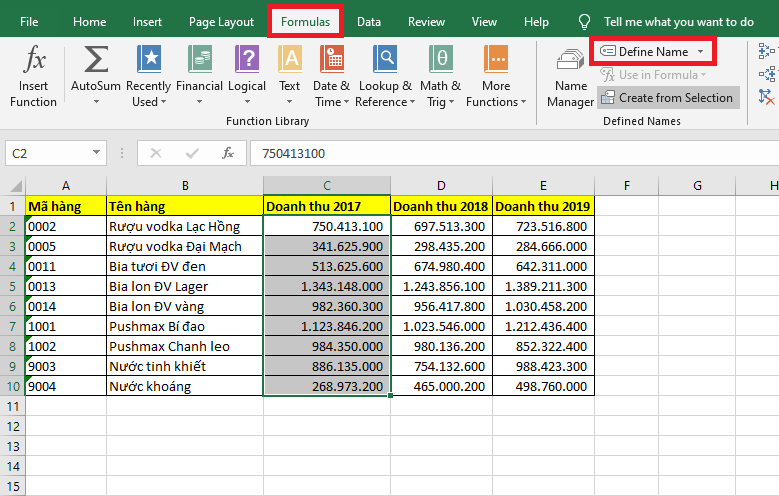This screenshot has height=496, width=779.
Task: Switch to the Page Layout tab
Action: point(221,21)
